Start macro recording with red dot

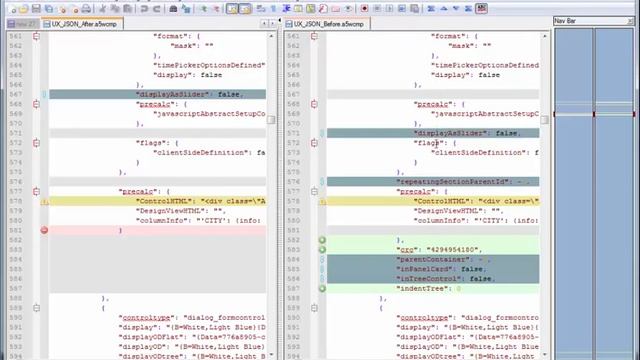tap(364, 9)
